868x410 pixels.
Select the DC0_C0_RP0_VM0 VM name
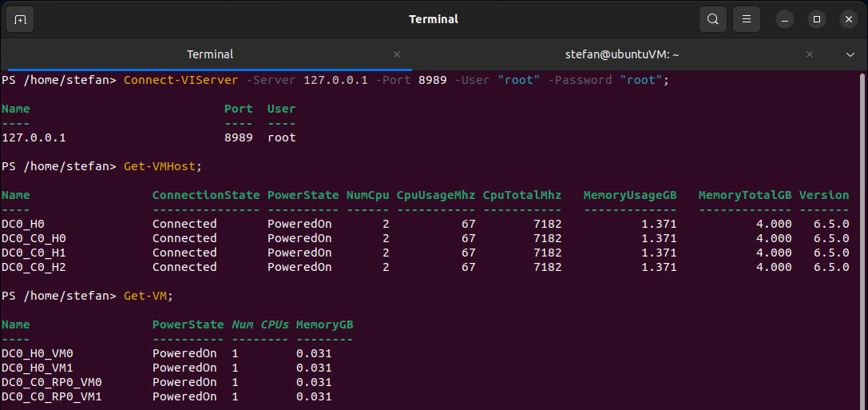52,382
